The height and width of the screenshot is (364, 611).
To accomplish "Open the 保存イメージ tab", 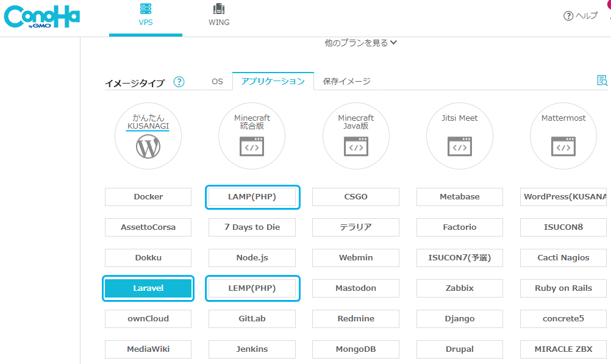I will pyautogui.click(x=346, y=81).
